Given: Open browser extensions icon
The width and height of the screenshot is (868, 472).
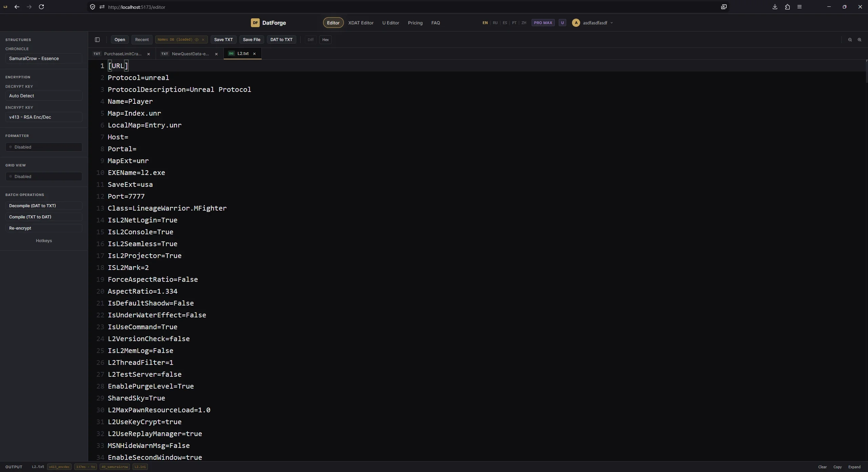Looking at the screenshot, I should [x=787, y=7].
